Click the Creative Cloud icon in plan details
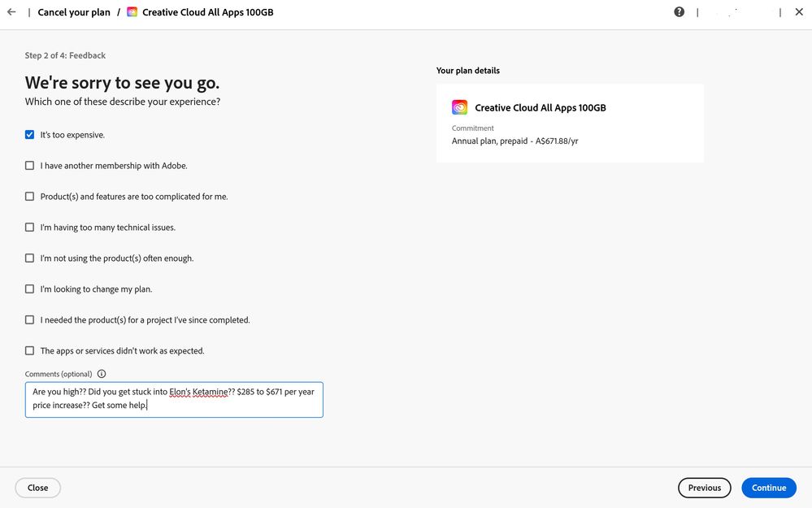 tap(460, 107)
